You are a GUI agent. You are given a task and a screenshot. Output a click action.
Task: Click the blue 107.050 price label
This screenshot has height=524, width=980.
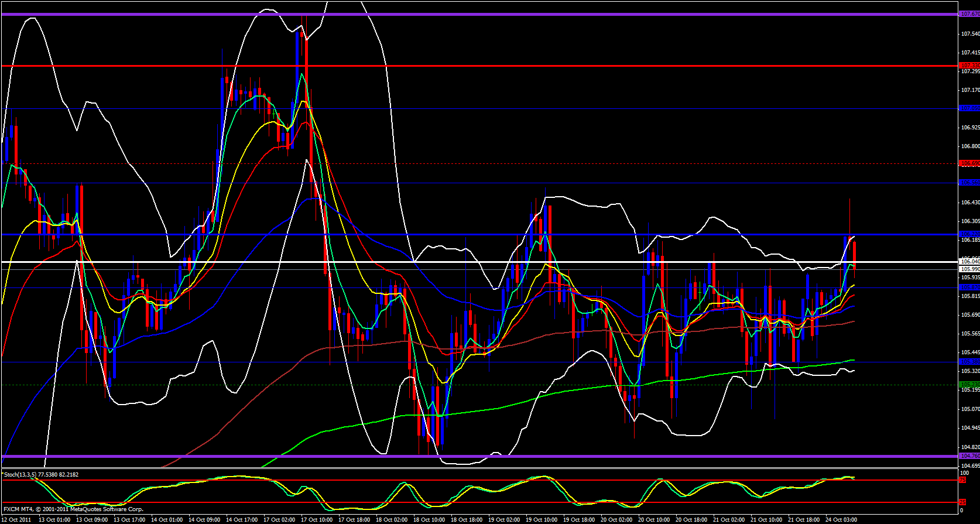(x=969, y=108)
